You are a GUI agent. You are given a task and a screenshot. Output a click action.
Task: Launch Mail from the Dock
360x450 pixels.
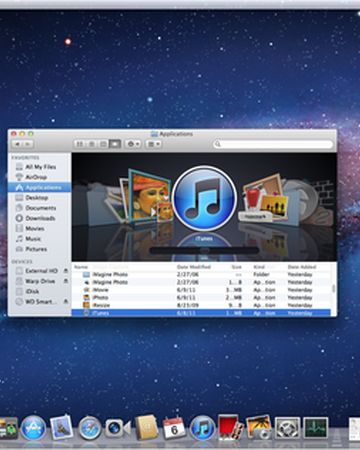click(61, 428)
